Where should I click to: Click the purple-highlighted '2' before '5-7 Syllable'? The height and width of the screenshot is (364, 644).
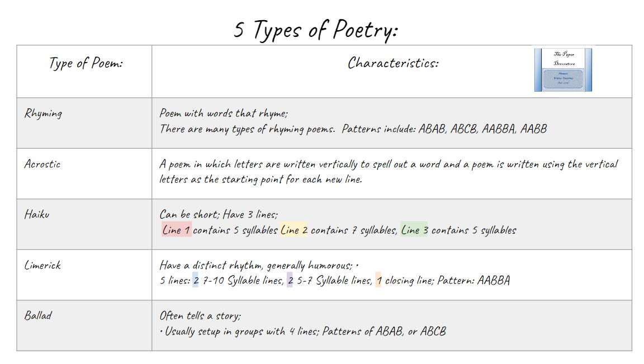[290, 281]
